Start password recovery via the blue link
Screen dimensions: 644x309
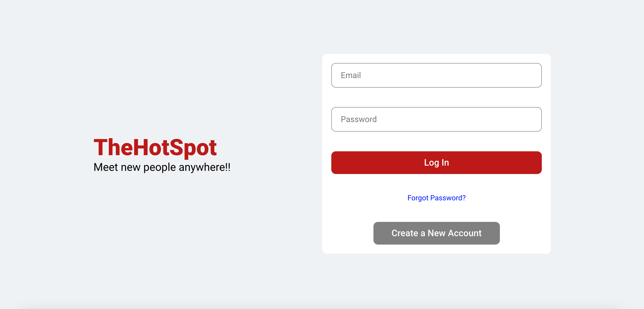pyautogui.click(x=436, y=198)
